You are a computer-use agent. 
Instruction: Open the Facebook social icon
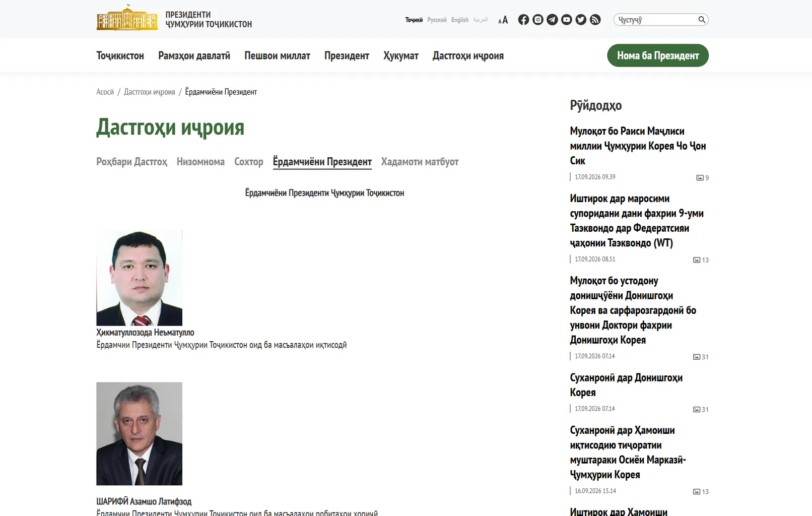coord(523,20)
